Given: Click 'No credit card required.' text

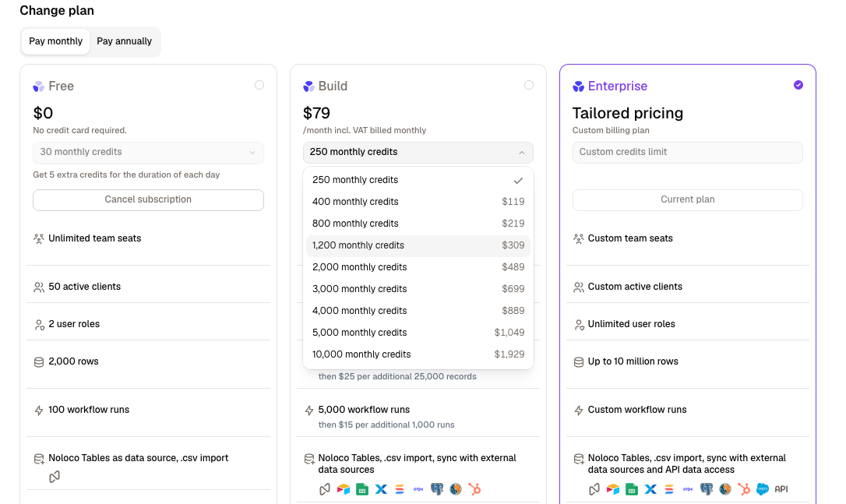Looking at the screenshot, I should pos(80,131).
